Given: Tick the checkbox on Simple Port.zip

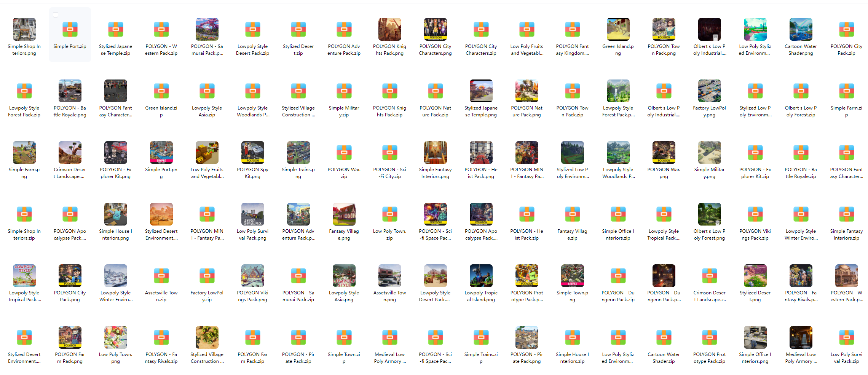Looking at the screenshot, I should click(56, 15).
